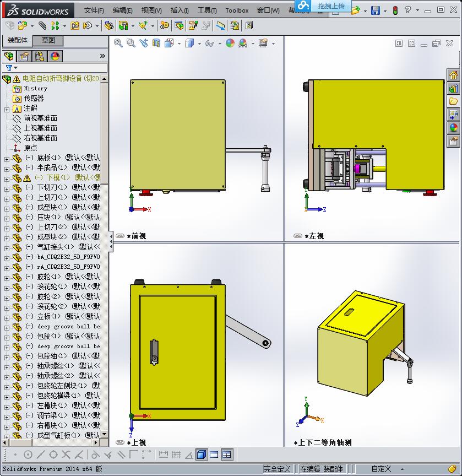Open the 视图(V) menu
Viewport: 462px width, 476px height.
click(x=151, y=10)
